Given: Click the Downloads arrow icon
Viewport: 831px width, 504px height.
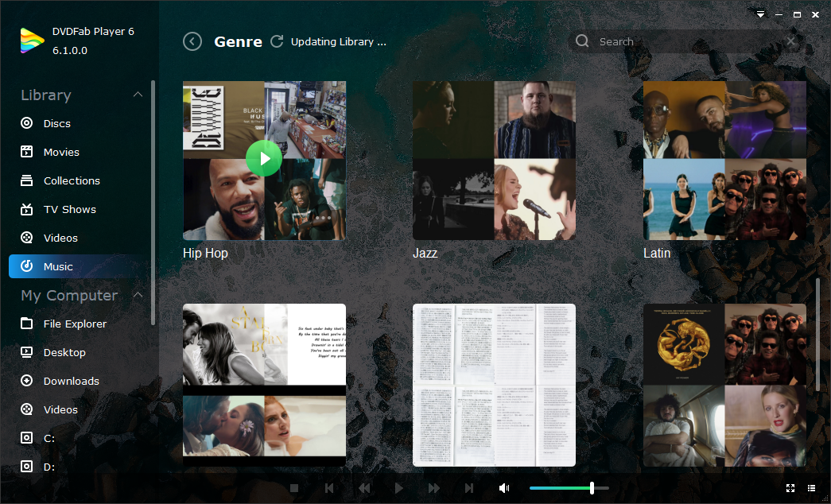Looking at the screenshot, I should pyautogui.click(x=26, y=381).
